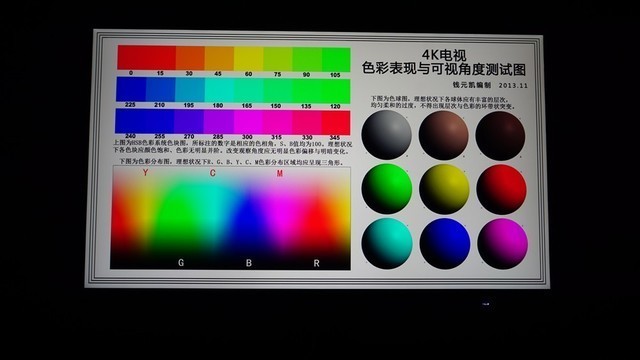Click the cyan sphere
The height and width of the screenshot is (360, 640).
(387, 243)
